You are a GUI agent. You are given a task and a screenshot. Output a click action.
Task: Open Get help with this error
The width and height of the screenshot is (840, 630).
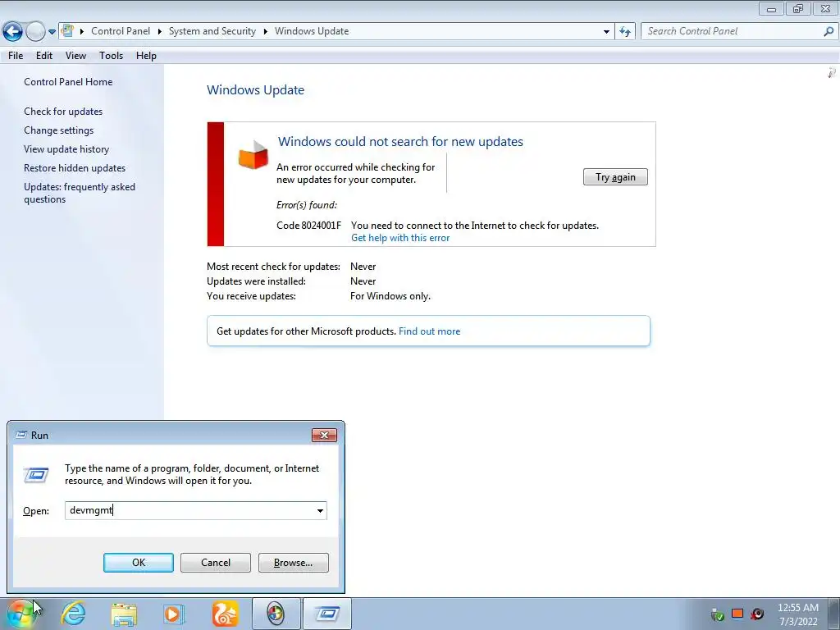[x=400, y=238]
